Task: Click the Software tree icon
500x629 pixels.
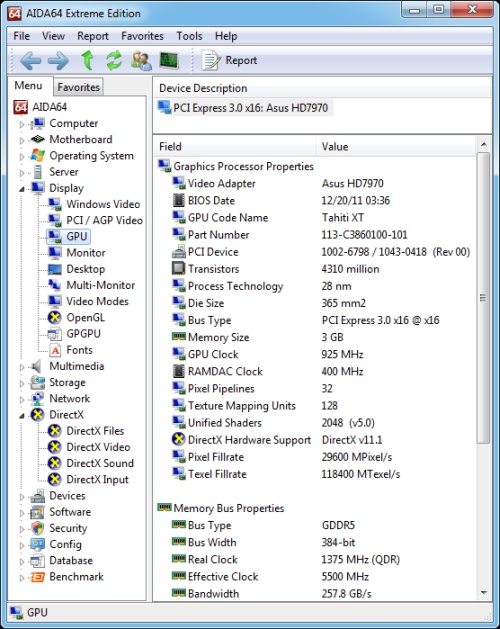Action: pyautogui.click(x=38, y=512)
